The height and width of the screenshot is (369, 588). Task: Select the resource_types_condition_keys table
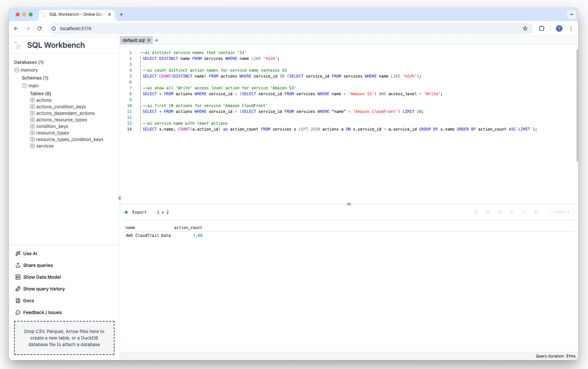pos(69,140)
